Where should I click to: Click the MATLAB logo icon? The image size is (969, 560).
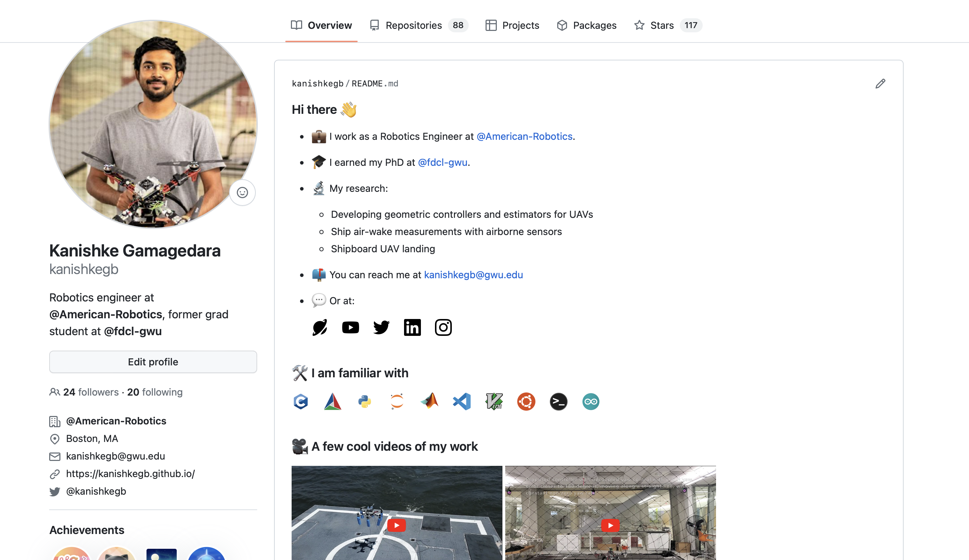pyautogui.click(x=429, y=401)
